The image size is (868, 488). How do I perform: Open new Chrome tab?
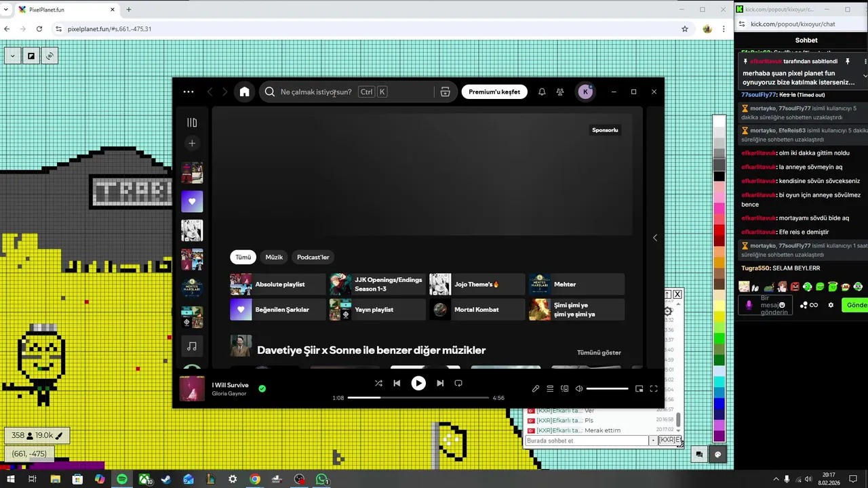click(x=128, y=9)
